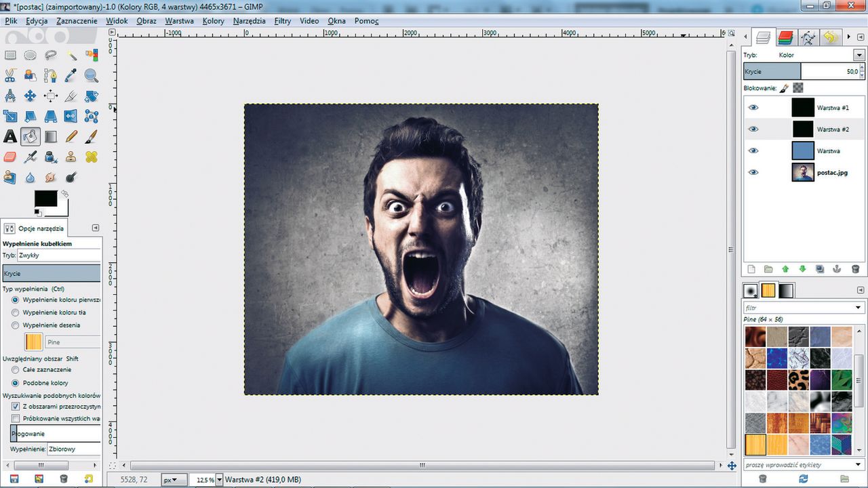The width and height of the screenshot is (868, 488).
Task: Click the anchor layer icon
Action: pyautogui.click(x=837, y=269)
